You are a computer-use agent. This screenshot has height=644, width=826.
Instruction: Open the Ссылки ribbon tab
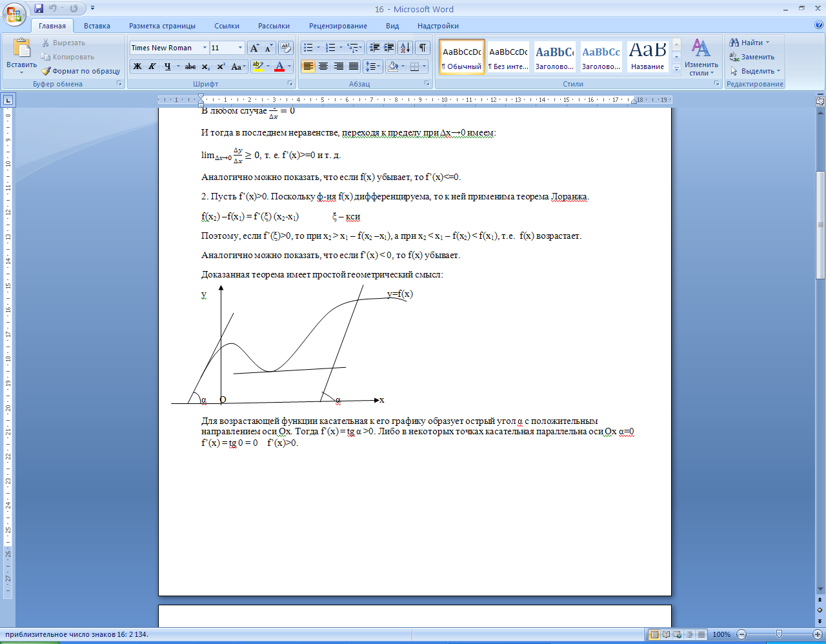tap(227, 26)
